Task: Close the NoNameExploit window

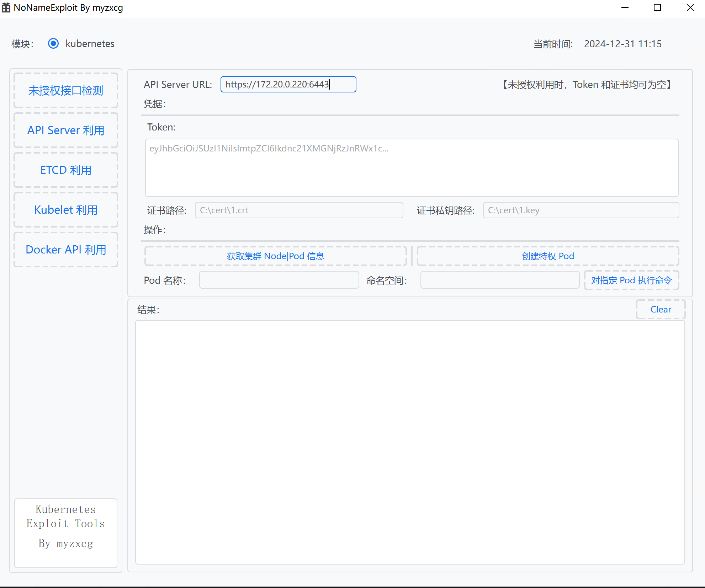Action: [690, 7]
